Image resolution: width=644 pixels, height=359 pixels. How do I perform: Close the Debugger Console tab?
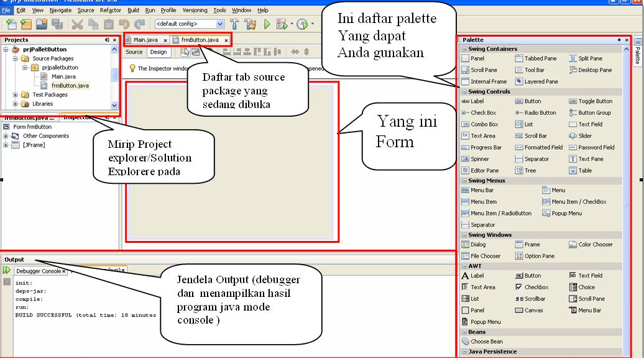coord(63,271)
